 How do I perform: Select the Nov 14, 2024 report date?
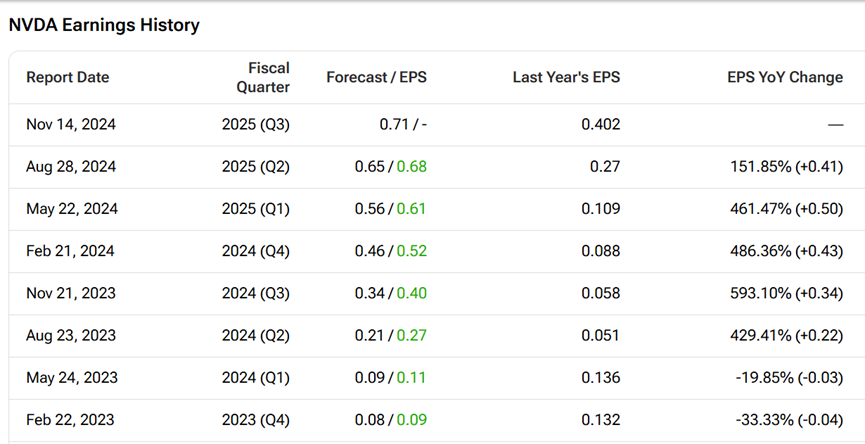point(72,125)
